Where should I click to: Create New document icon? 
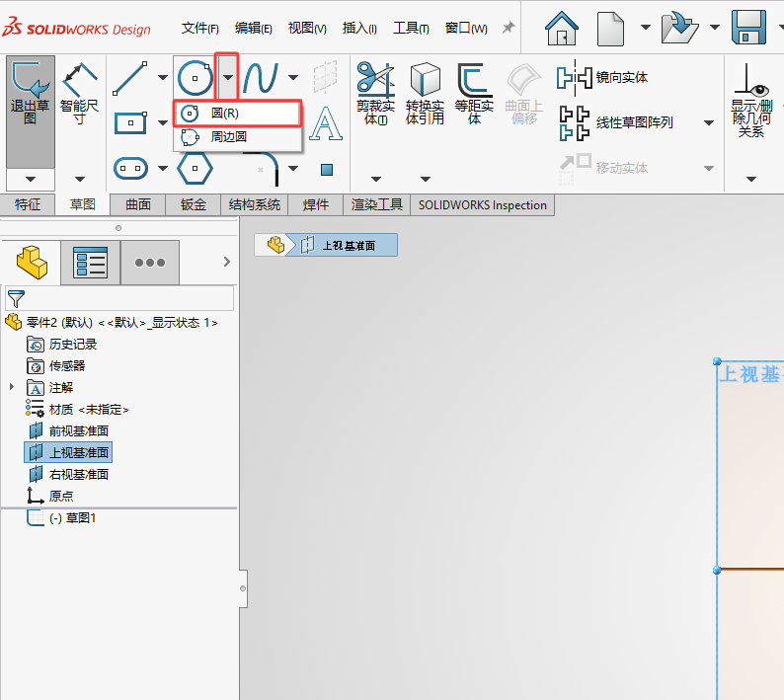(x=610, y=29)
